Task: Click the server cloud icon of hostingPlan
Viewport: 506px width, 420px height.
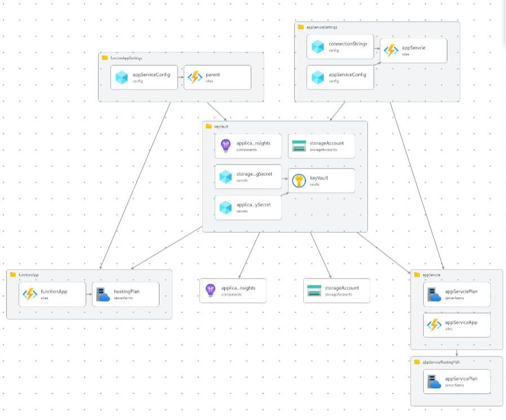Action: (103, 294)
